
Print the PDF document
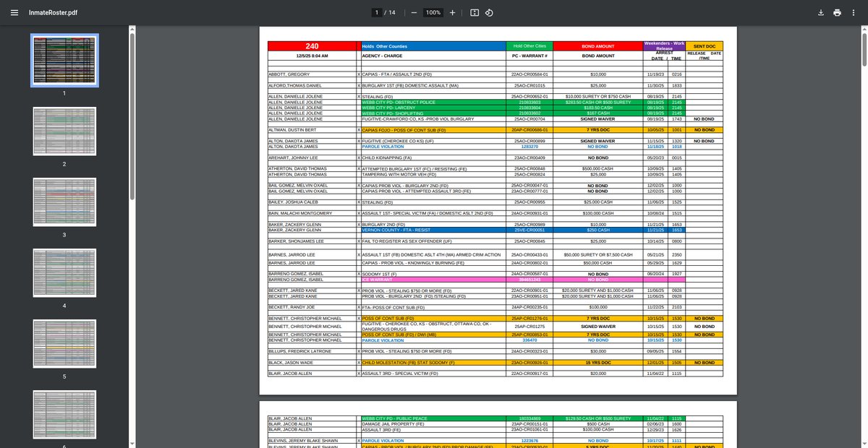coord(837,13)
